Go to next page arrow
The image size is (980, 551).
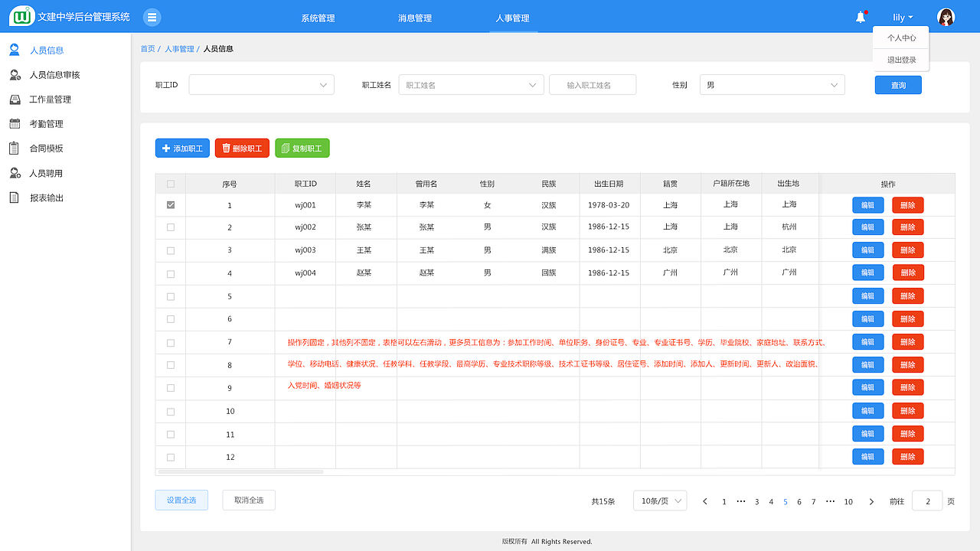coord(871,501)
